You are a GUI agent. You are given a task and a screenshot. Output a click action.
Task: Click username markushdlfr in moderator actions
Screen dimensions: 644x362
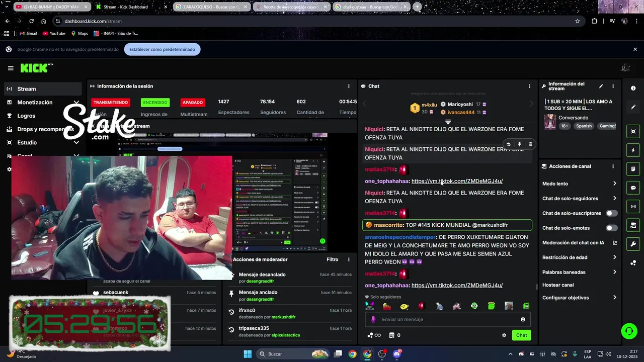[x=283, y=317]
